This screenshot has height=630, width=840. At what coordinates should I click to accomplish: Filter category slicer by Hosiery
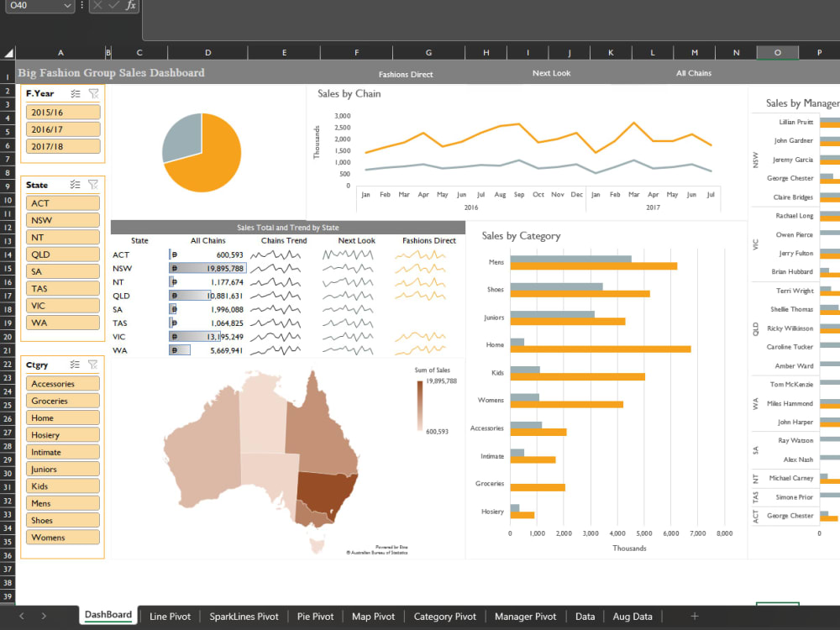[63, 435]
